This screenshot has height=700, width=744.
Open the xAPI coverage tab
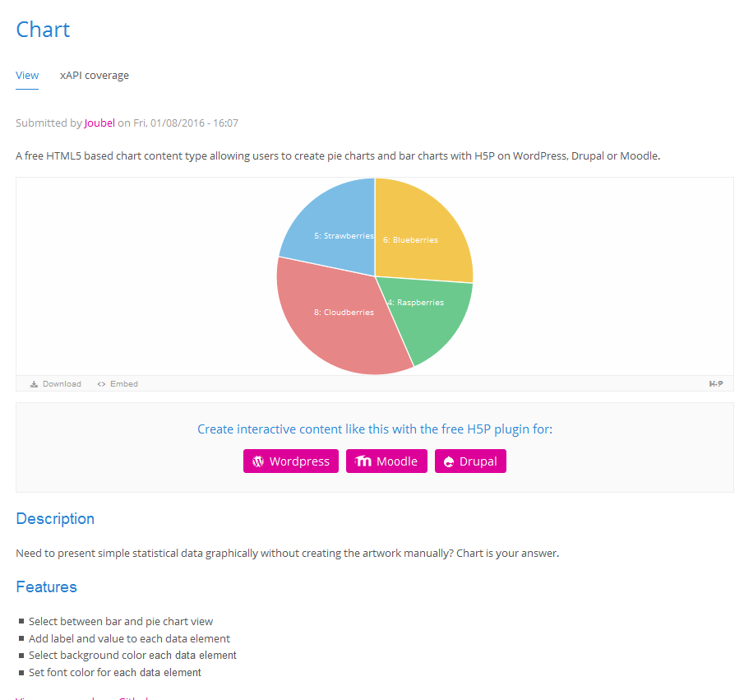coord(95,76)
